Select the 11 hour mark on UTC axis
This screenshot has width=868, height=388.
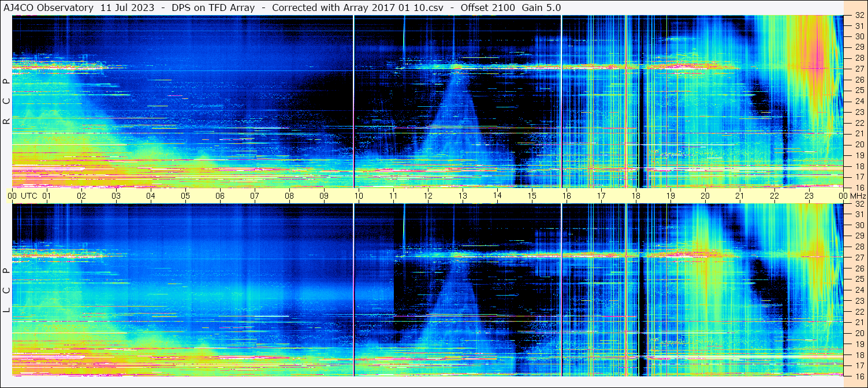coord(393,196)
